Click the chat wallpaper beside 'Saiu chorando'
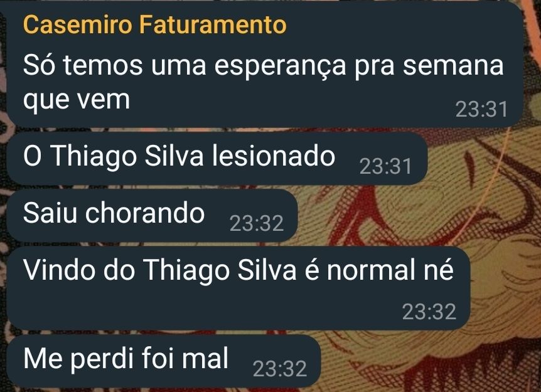The image size is (541, 392). 414,216
